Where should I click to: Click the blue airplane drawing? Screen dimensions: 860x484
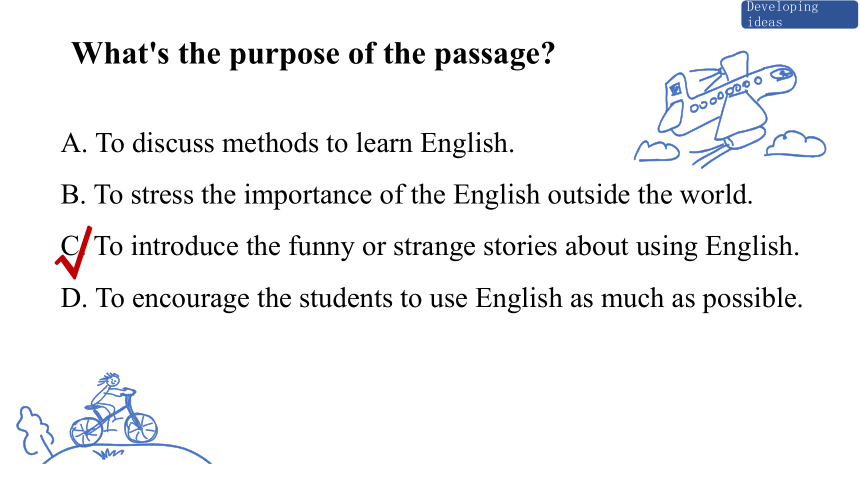727,102
